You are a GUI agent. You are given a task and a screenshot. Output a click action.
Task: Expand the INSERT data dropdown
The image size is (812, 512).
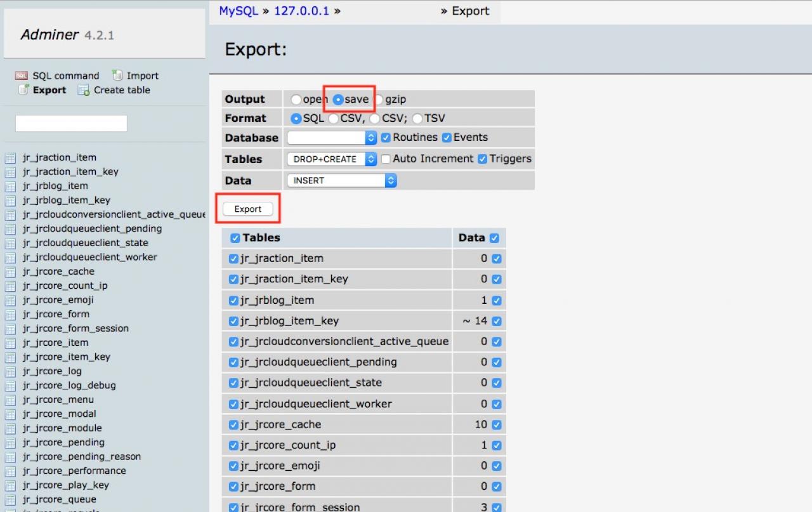342,181
